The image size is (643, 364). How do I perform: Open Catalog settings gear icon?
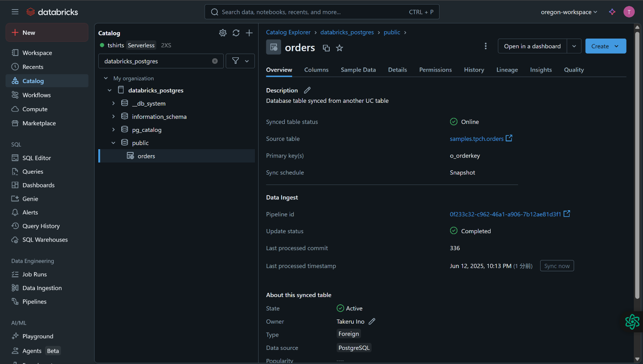223,33
